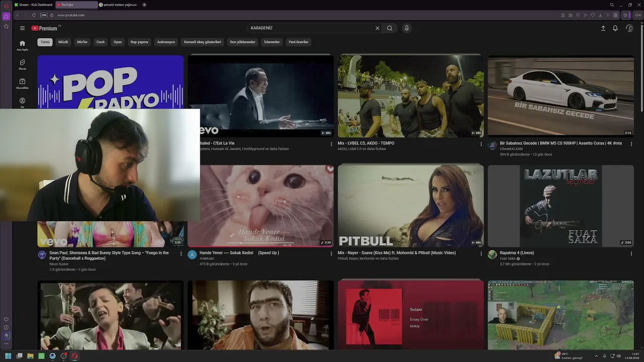644x362 pixels.
Task: Reload the YouTube page
Action: (34, 15)
